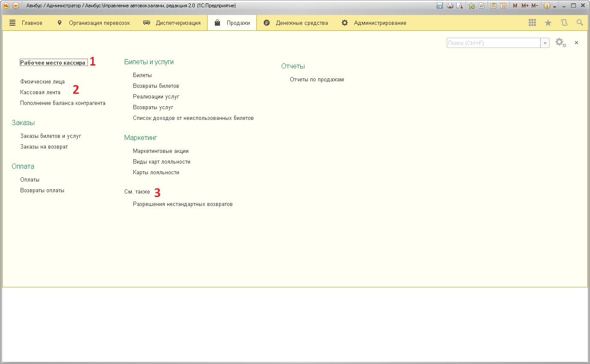The image size is (590, 364).
Task: Expand the arrow next to info icon
Action: (x=555, y=7)
